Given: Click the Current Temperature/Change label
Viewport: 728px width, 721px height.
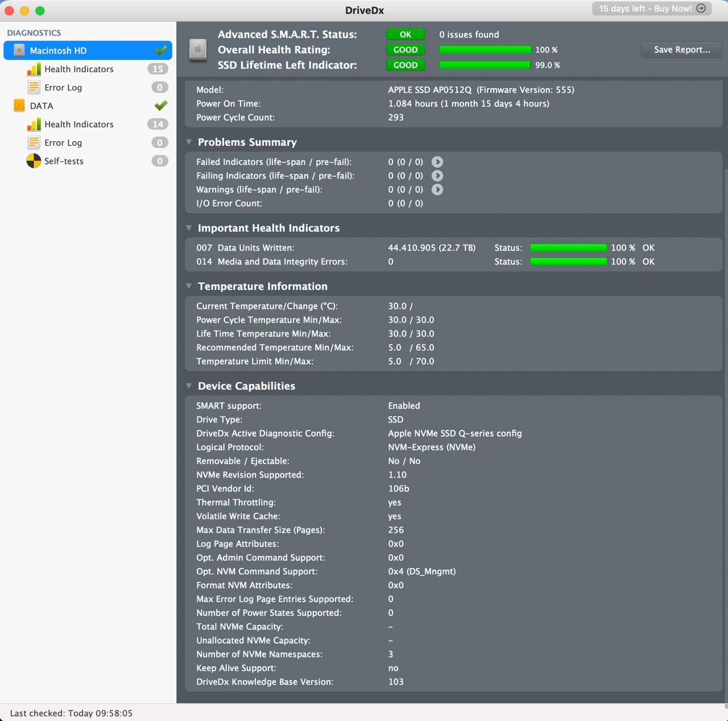Looking at the screenshot, I should pos(267,306).
